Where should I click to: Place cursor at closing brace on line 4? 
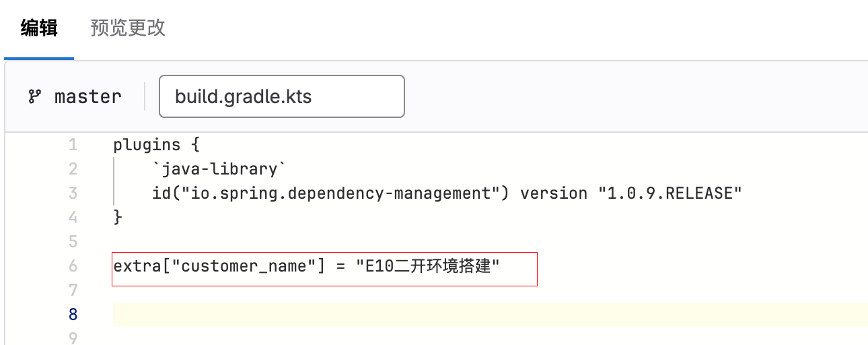pyautogui.click(x=118, y=218)
